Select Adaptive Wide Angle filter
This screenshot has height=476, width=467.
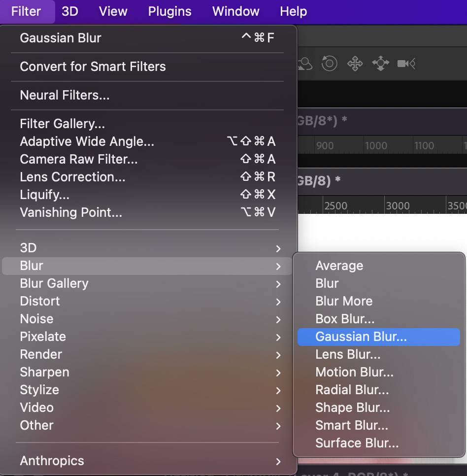[x=147, y=141]
